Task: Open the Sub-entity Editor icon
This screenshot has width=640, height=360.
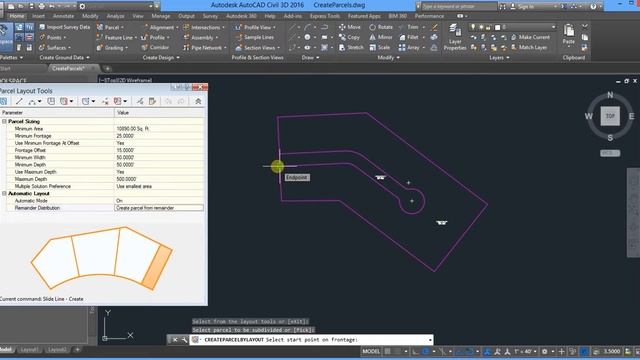Action: (153, 101)
